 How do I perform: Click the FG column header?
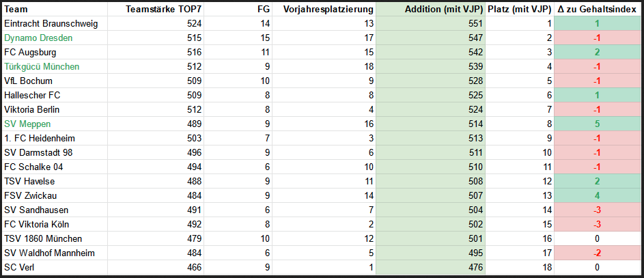click(x=265, y=9)
